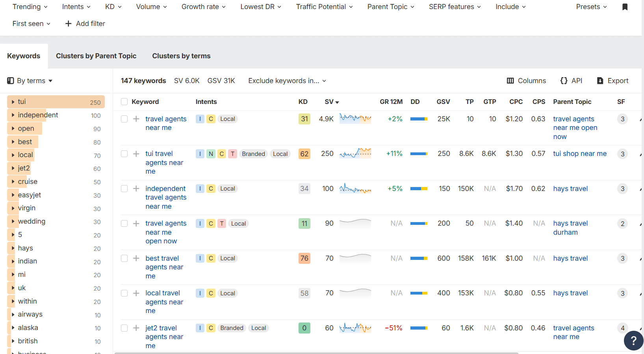Switch to Clusters by Parent Topic tab
This screenshot has height=354, width=644.
96,56
